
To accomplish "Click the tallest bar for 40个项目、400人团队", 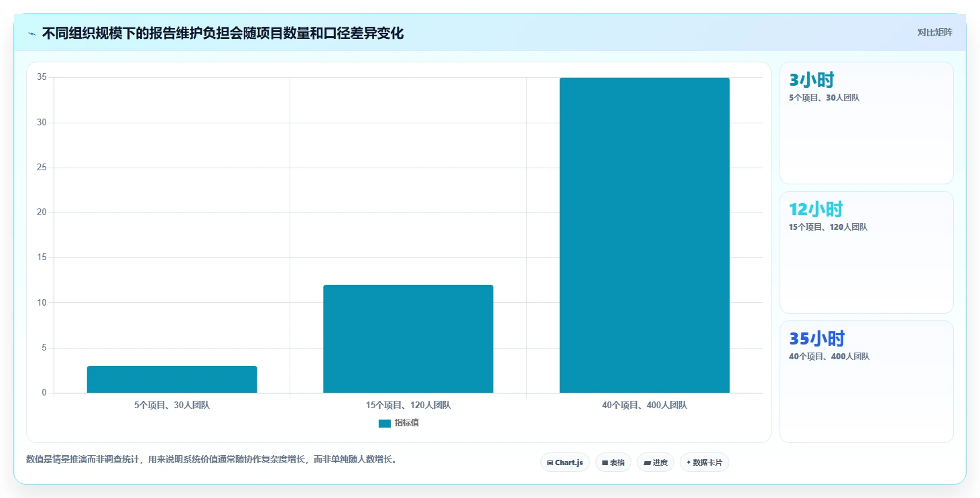I will (x=645, y=235).
